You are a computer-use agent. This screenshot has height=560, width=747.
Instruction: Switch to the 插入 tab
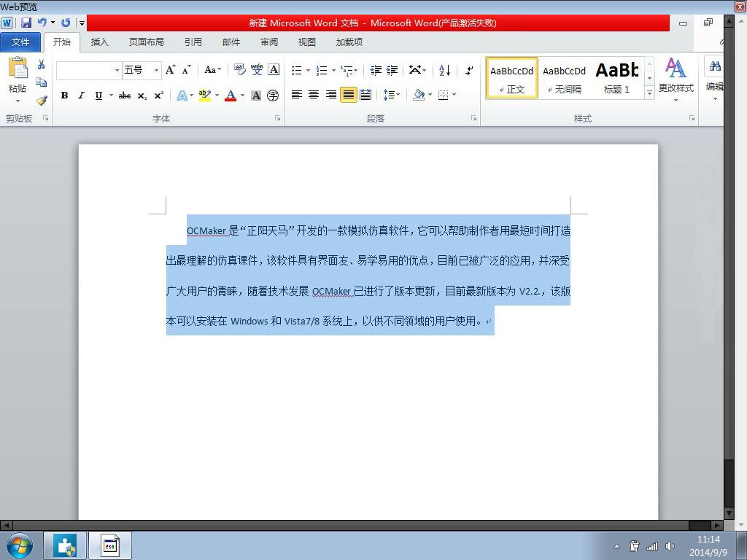[99, 42]
